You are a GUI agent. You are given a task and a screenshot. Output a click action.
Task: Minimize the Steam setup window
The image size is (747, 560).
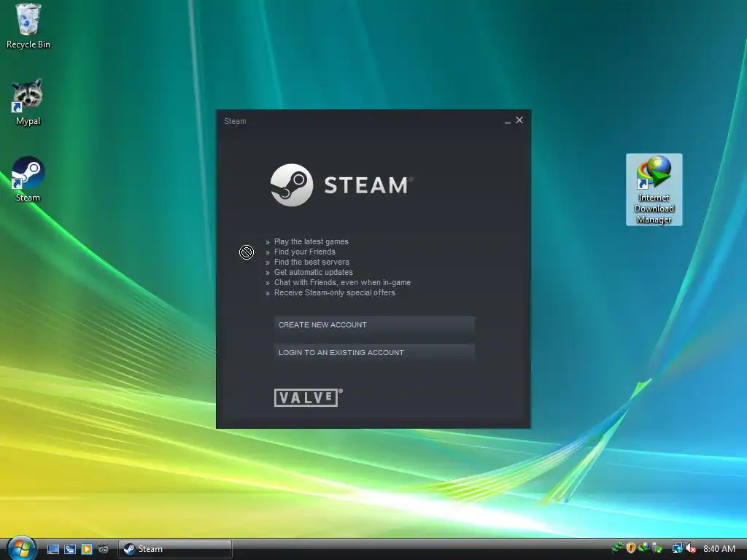(x=508, y=121)
